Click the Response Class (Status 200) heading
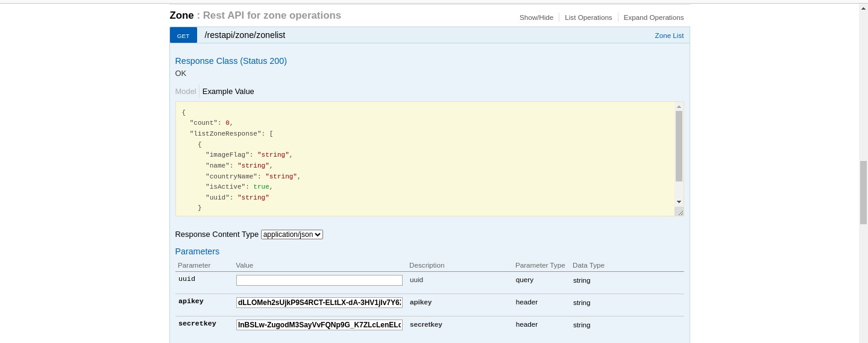The height and width of the screenshot is (343, 868). click(x=231, y=61)
